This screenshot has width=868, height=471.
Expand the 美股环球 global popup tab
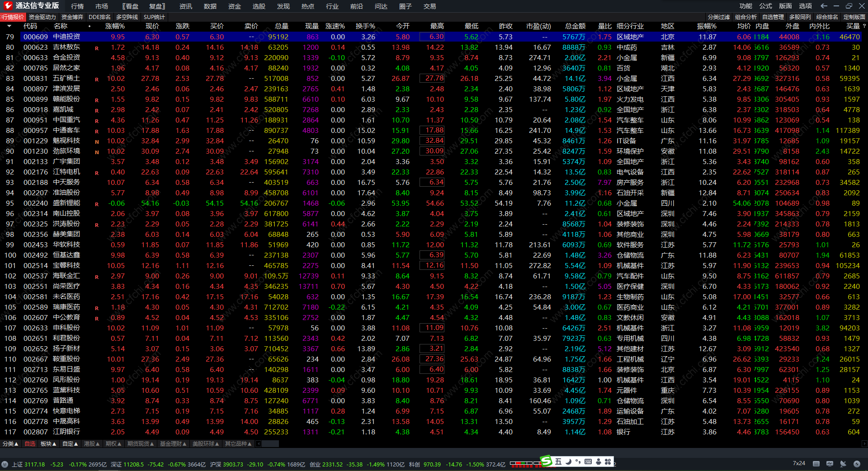(x=206, y=444)
